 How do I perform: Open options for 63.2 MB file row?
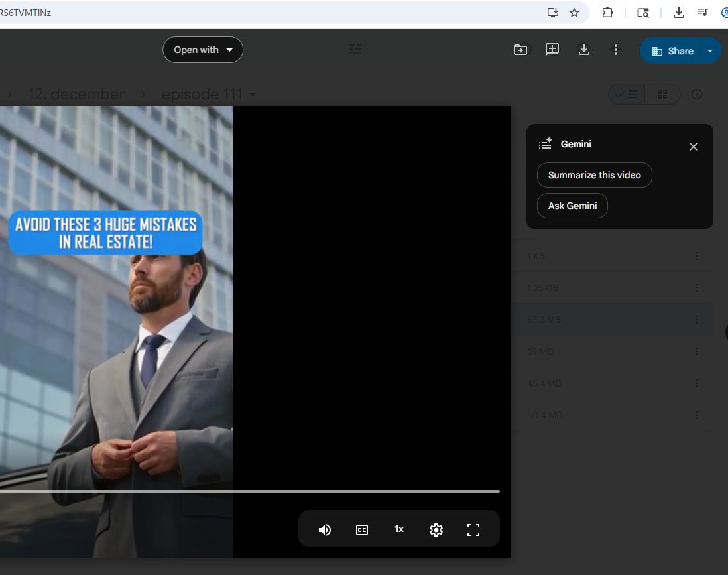coord(696,320)
